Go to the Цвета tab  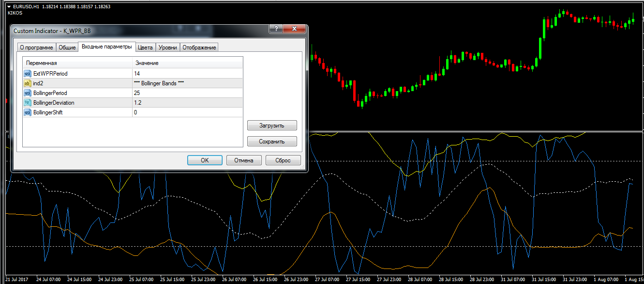click(x=145, y=47)
